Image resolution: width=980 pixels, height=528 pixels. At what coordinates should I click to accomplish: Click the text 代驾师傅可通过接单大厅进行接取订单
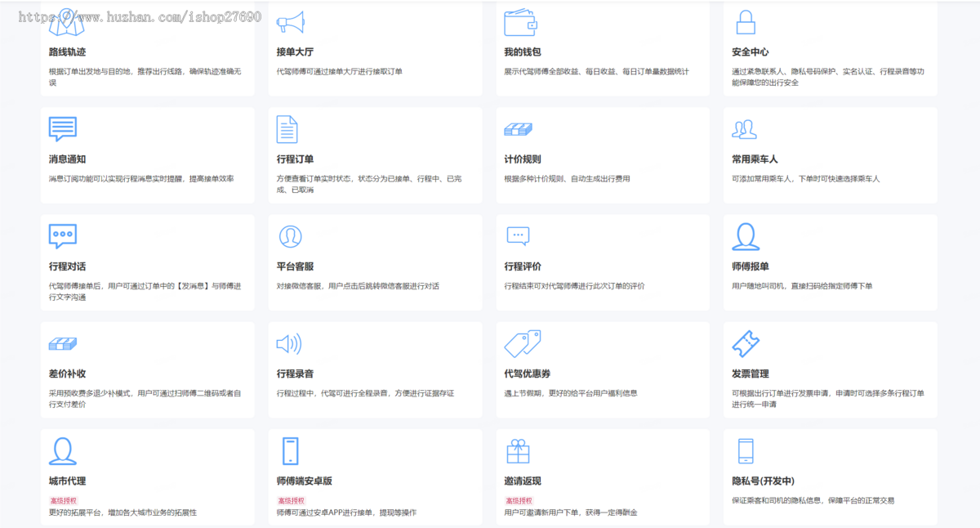[339, 71]
